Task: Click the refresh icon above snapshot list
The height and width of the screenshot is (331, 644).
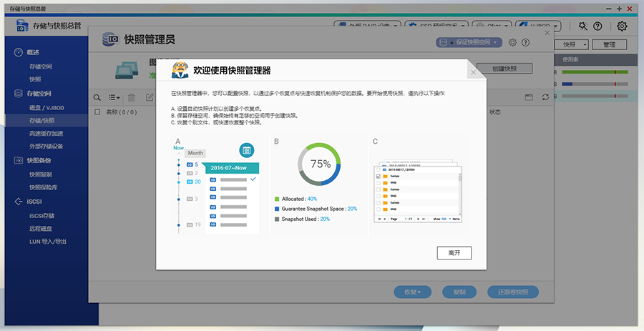Action: pyautogui.click(x=546, y=97)
